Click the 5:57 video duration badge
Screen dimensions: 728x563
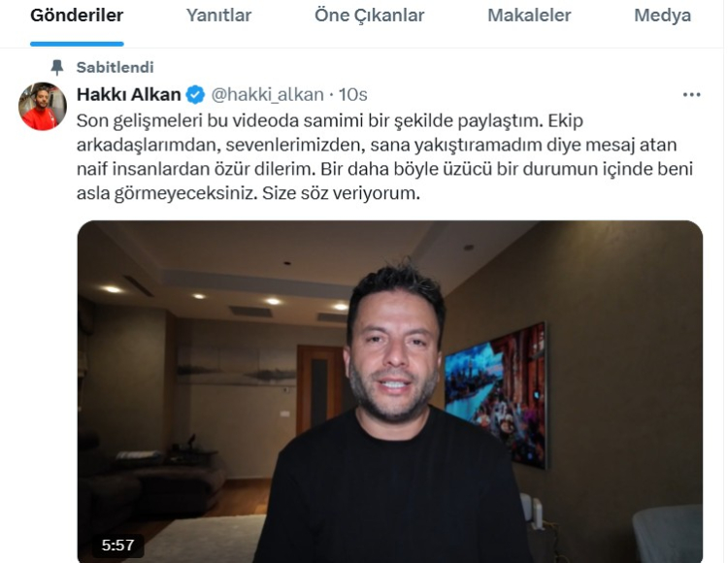(117, 545)
